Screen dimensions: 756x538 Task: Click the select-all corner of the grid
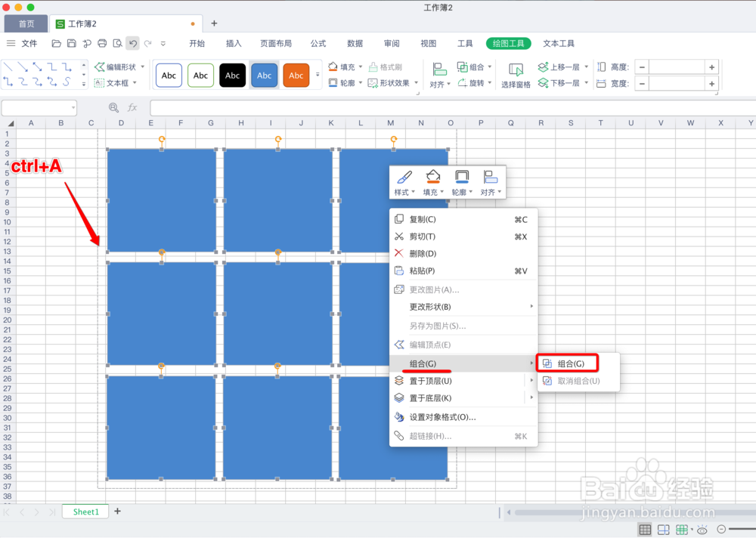point(10,123)
